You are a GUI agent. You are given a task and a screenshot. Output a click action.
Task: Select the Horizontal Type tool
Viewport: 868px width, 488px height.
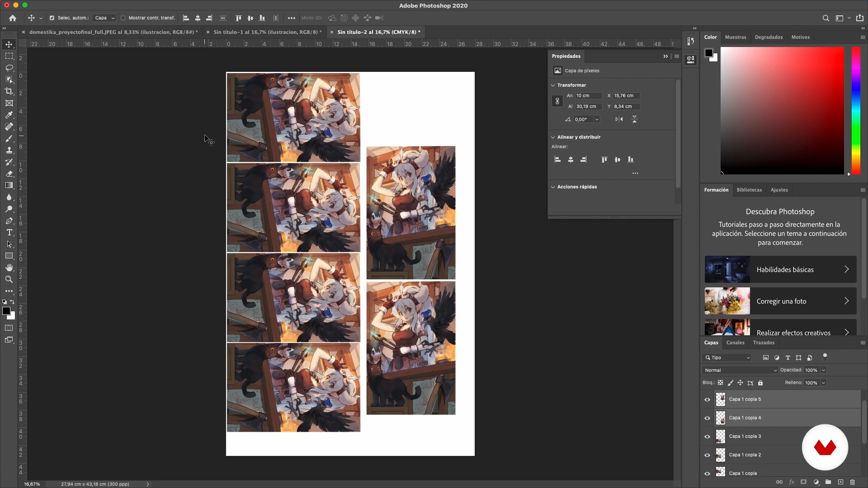point(9,232)
